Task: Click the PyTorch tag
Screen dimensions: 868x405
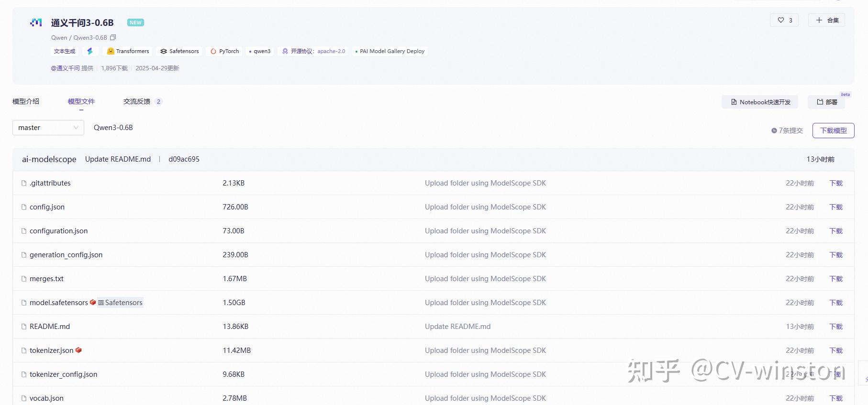Action: (224, 51)
